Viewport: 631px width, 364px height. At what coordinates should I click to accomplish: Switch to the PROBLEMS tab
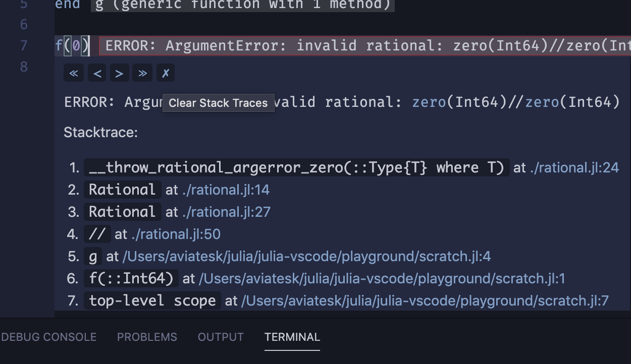[147, 337]
